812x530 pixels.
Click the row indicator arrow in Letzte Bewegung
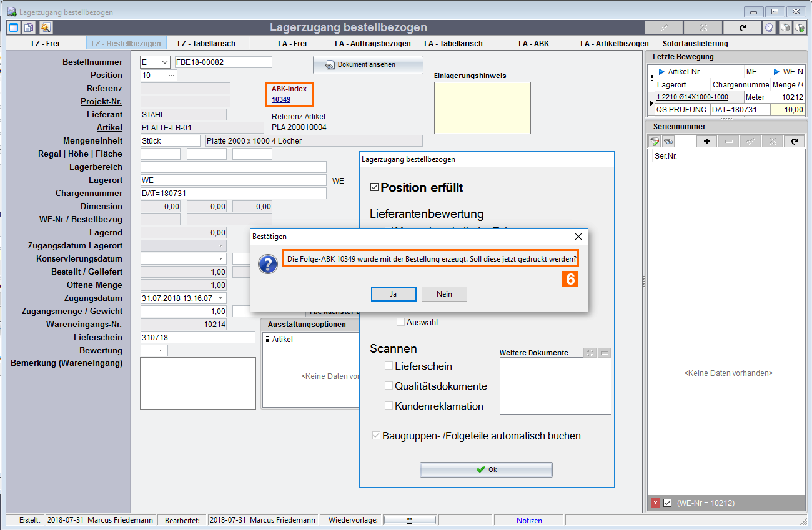[x=651, y=103]
